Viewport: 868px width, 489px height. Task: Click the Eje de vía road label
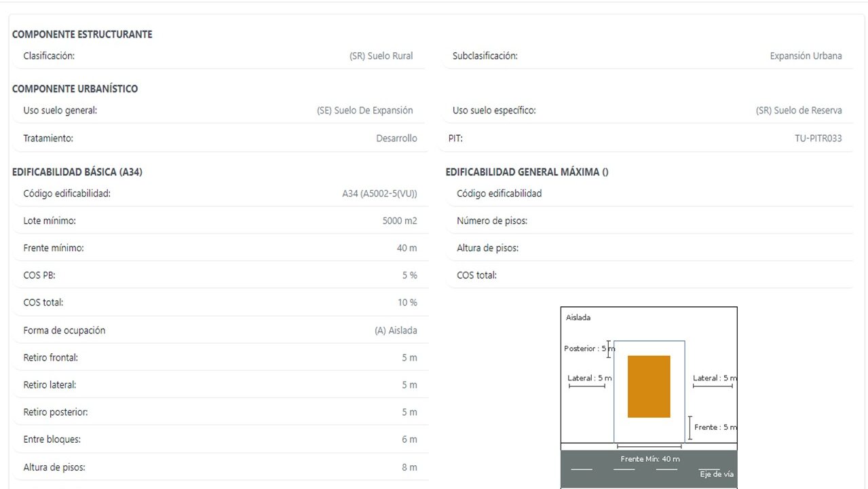pyautogui.click(x=717, y=474)
